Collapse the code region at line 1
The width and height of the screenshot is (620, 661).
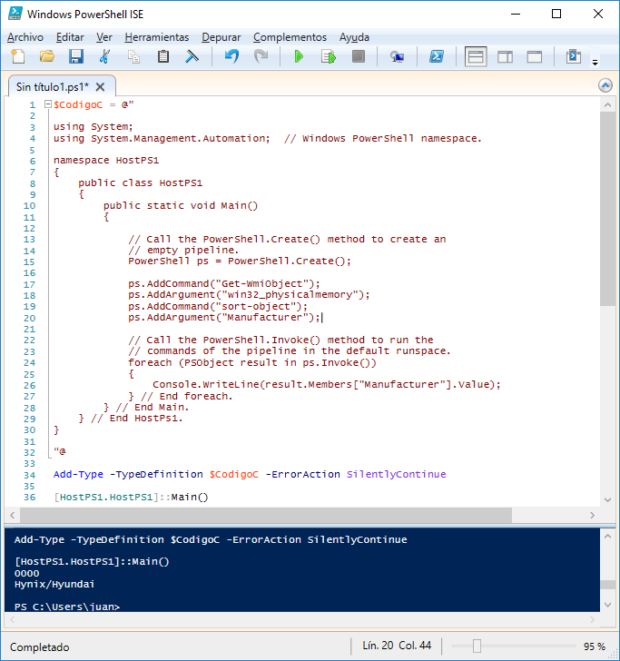click(46, 104)
